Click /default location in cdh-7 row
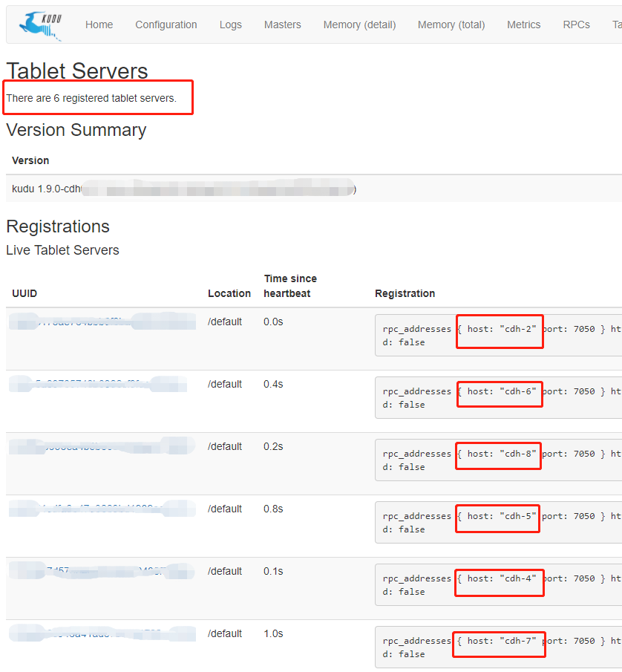This screenshot has width=622, height=672. (x=225, y=634)
